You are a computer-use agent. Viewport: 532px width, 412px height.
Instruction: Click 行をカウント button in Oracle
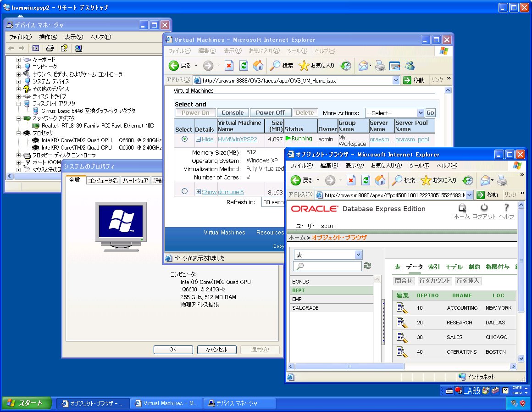click(x=434, y=281)
